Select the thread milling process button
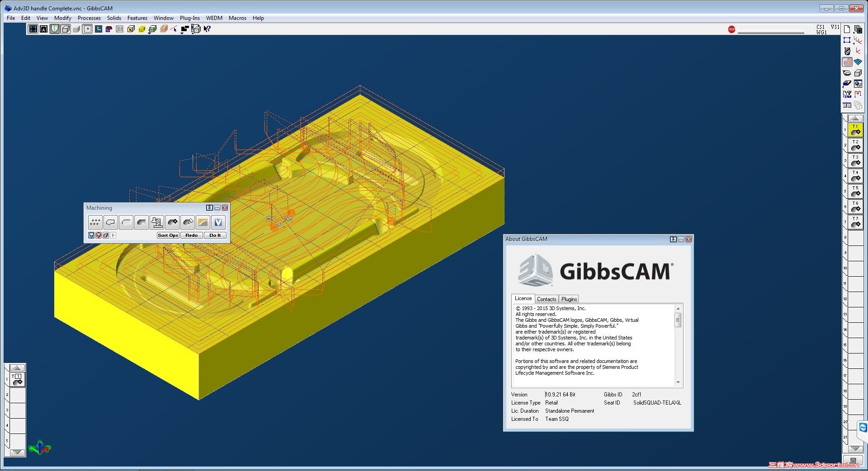The height and width of the screenshot is (471, 868). 157,222
